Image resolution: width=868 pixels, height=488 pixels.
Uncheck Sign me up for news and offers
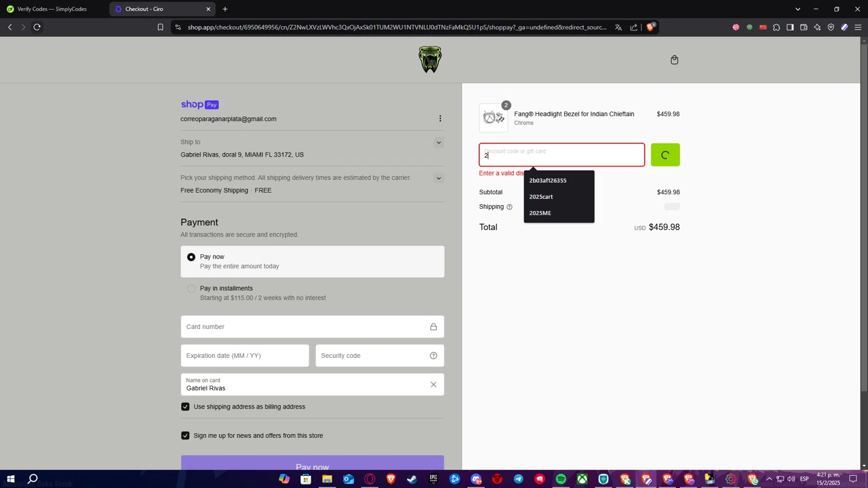[185, 435]
